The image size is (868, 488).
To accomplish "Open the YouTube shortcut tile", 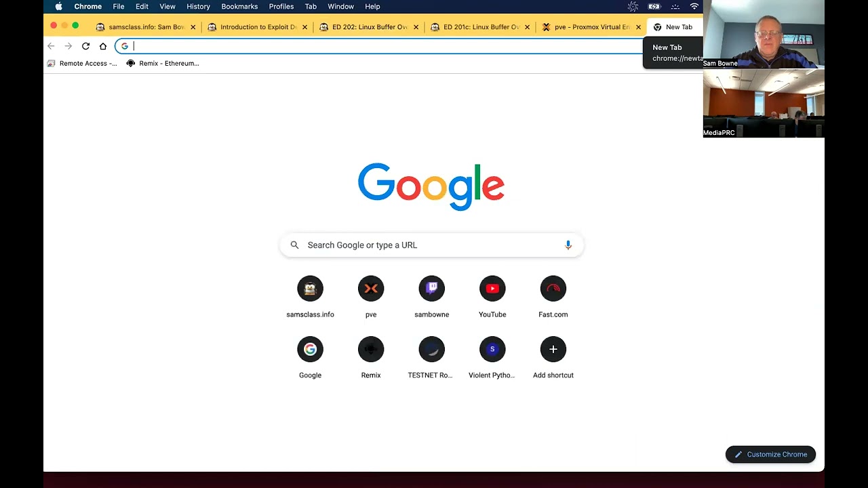I will (492, 297).
